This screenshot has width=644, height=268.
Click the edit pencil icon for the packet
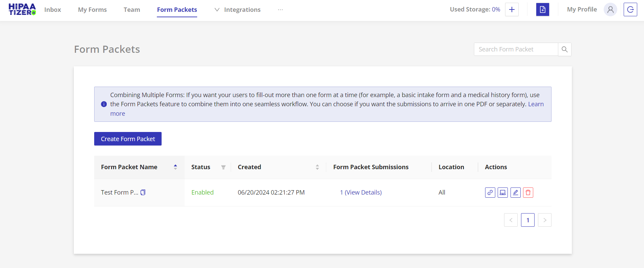515,193
